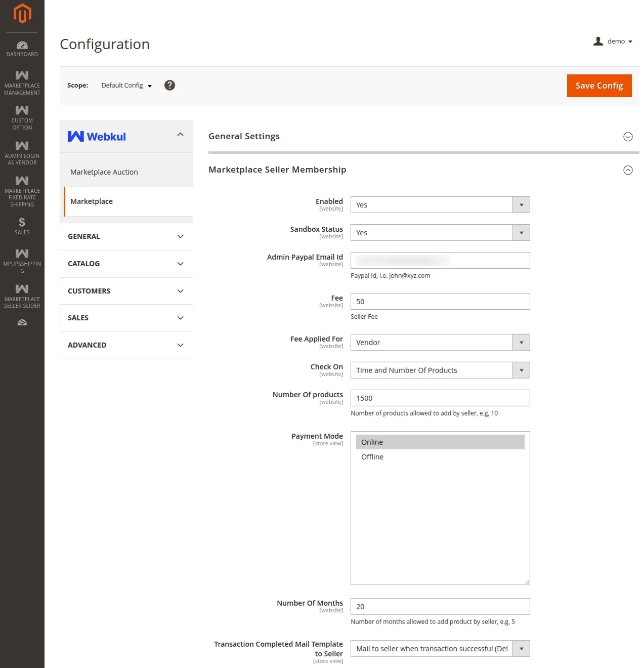
Task: Select Offline in the Payment Mode list
Action: coord(372,456)
